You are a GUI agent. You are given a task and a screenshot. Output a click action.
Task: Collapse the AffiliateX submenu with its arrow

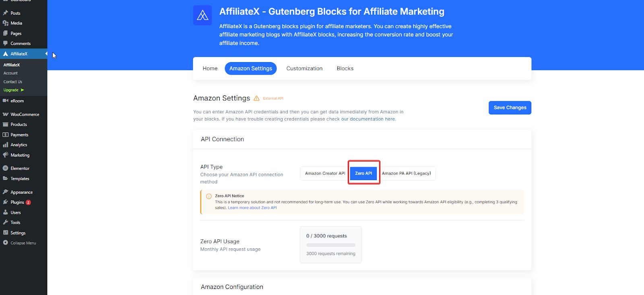click(x=46, y=53)
